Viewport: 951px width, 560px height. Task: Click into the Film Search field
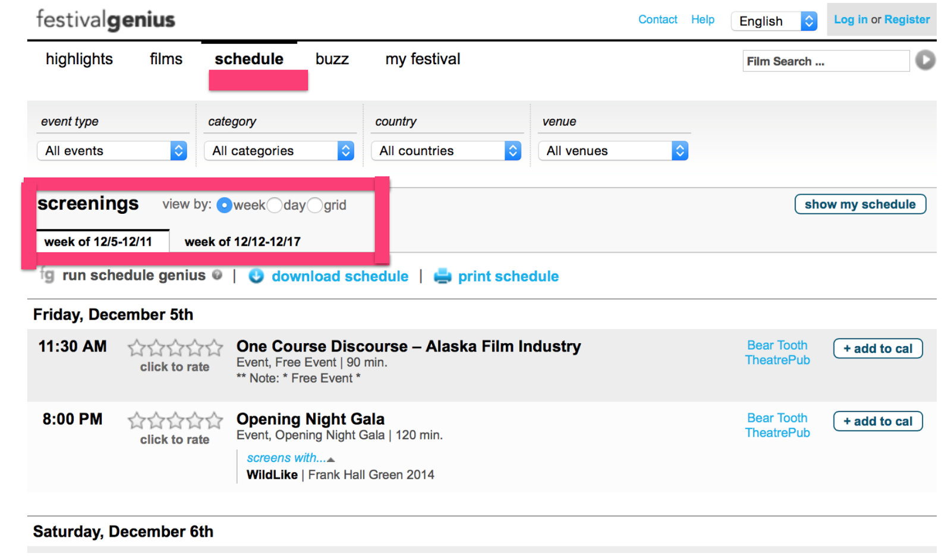pos(825,61)
